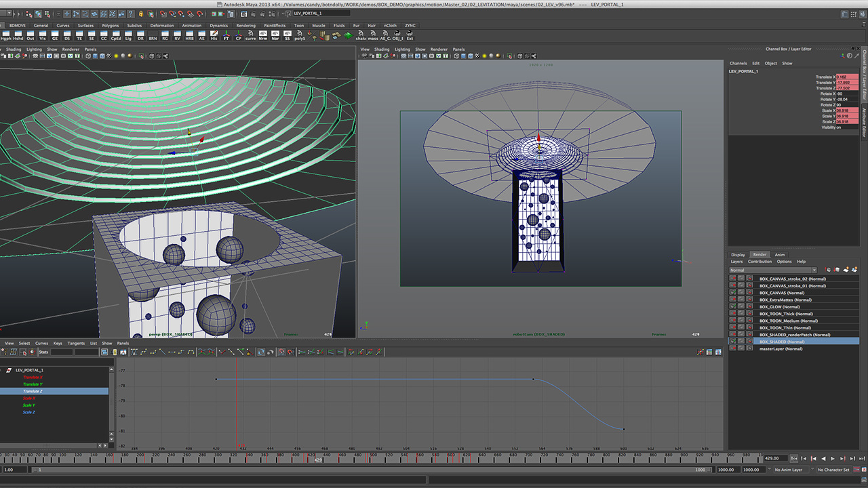The width and height of the screenshot is (868, 488).
Task: Click the green arrow shelf icon
Action: click(x=348, y=35)
